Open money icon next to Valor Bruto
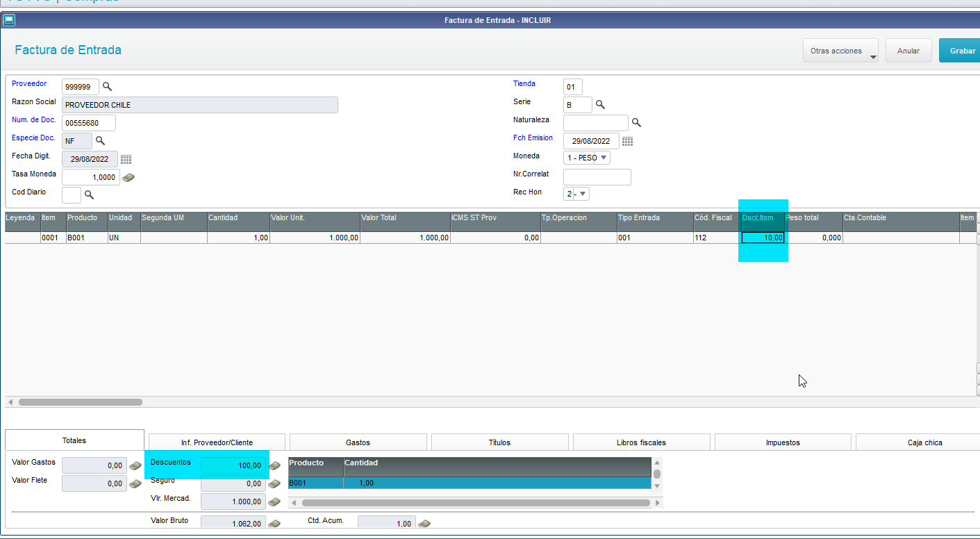This screenshot has width=980, height=539. tap(274, 524)
